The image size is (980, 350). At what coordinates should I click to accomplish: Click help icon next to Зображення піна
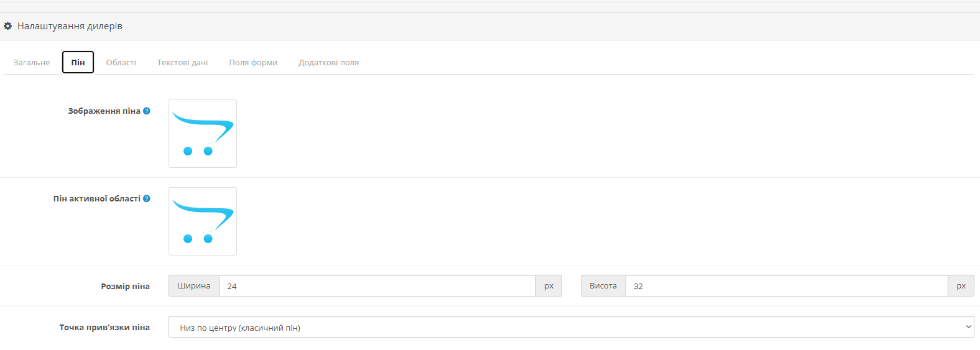(147, 111)
